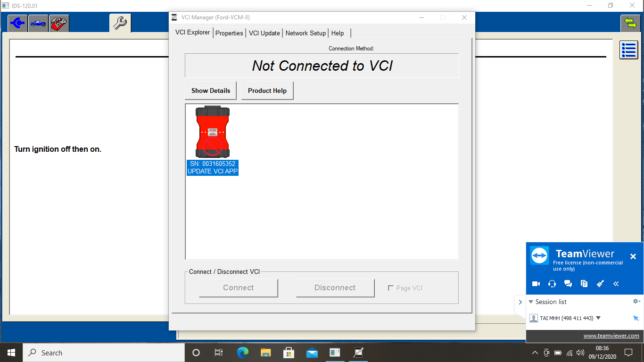Close the TeamViewer panel with X
The height and width of the screenshot is (362, 644).
tap(633, 256)
